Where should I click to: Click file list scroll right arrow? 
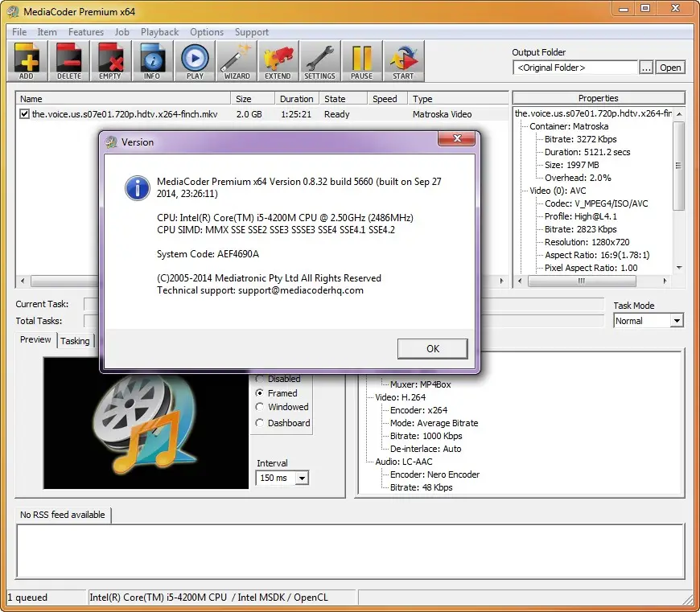[501, 281]
